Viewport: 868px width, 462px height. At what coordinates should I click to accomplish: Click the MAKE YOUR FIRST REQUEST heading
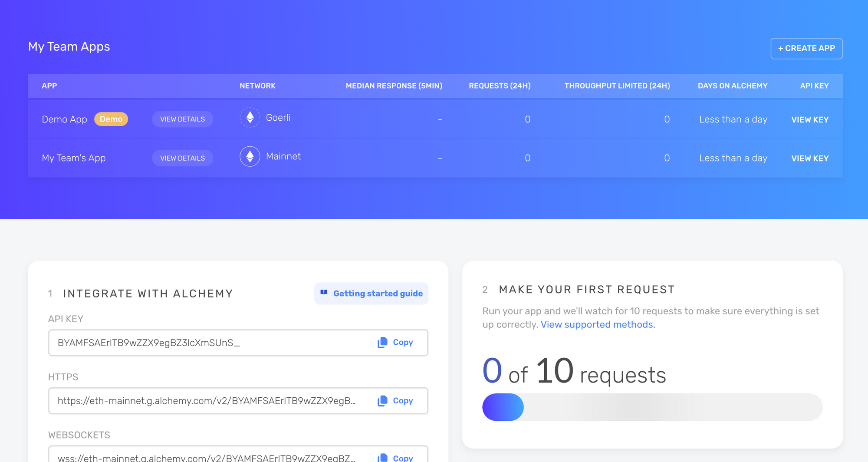point(587,290)
